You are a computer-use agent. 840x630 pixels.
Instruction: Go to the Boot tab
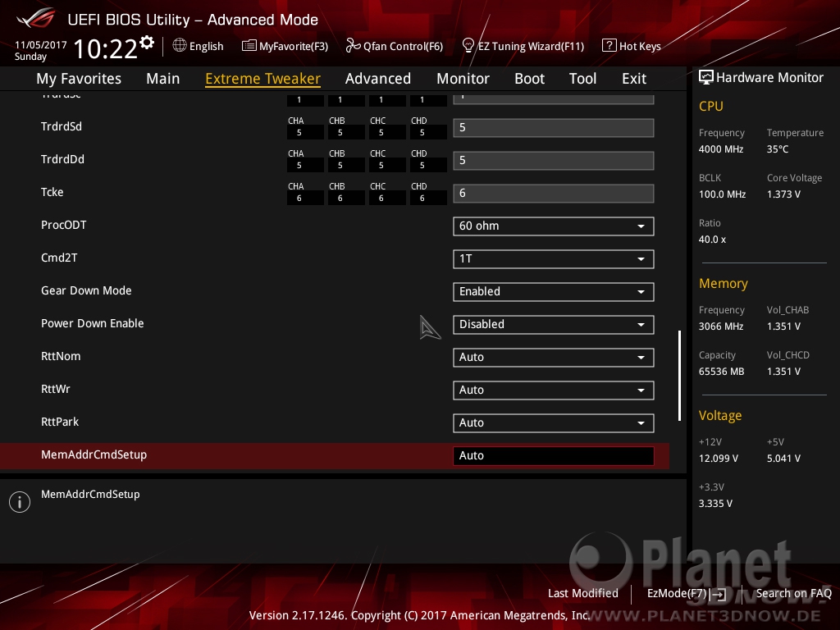click(529, 79)
